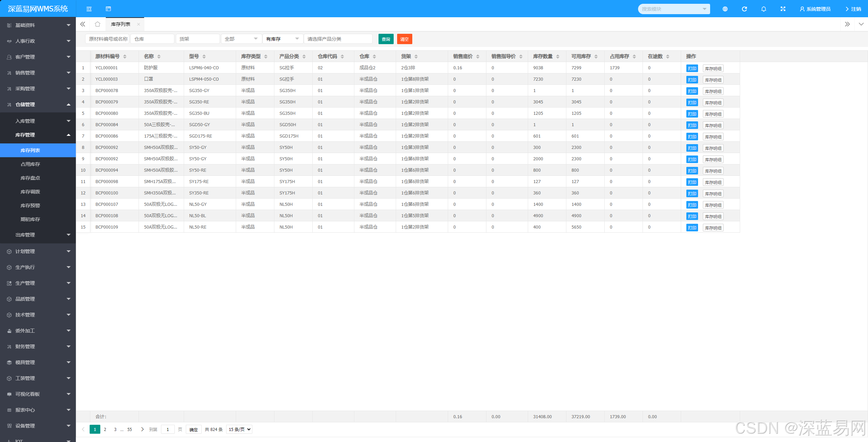The width and height of the screenshot is (868, 442).
Task: Click the orange 清空 button
Action: click(404, 39)
